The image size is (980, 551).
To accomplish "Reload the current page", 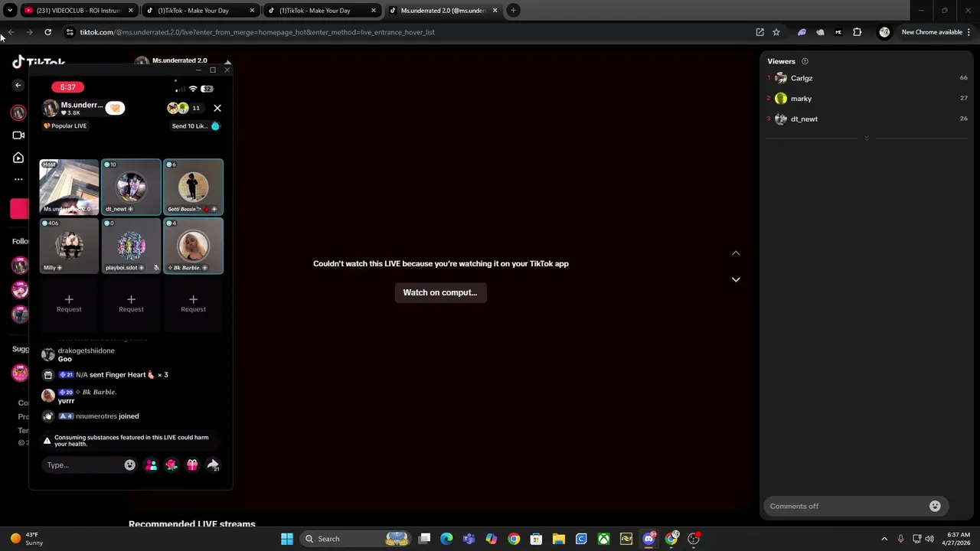I will [x=47, y=32].
